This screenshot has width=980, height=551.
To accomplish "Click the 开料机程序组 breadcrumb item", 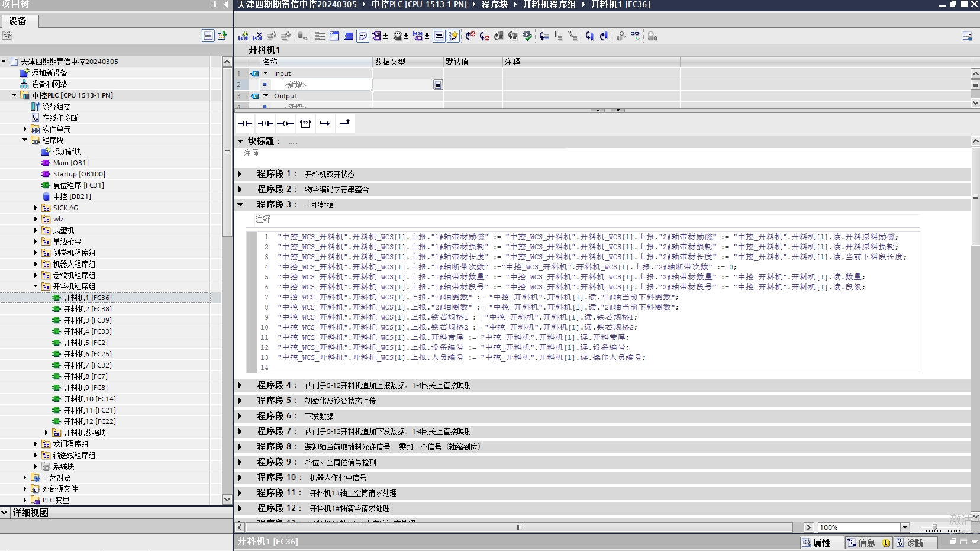I will pos(549,4).
